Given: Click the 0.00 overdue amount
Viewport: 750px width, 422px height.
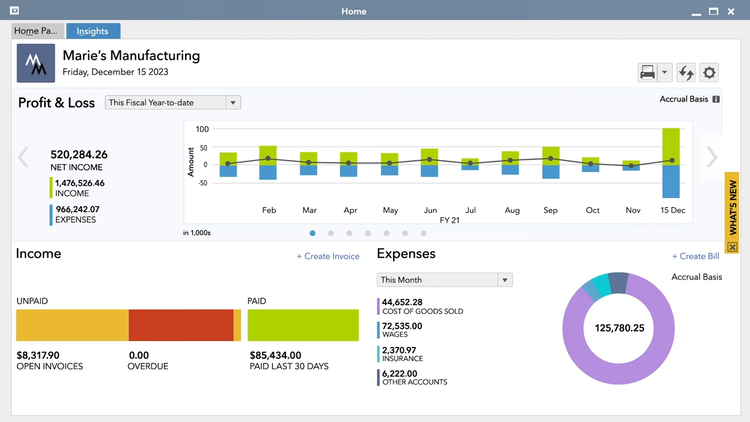Looking at the screenshot, I should point(139,355).
